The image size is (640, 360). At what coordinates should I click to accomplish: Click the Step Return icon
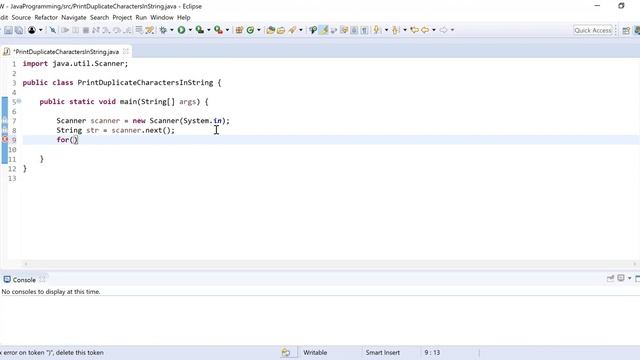127,30
